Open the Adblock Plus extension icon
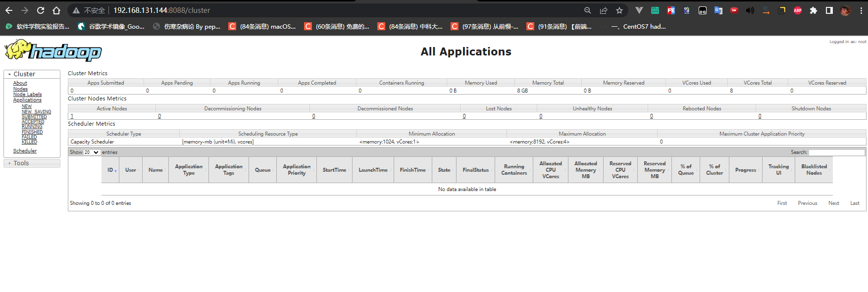 (x=797, y=10)
